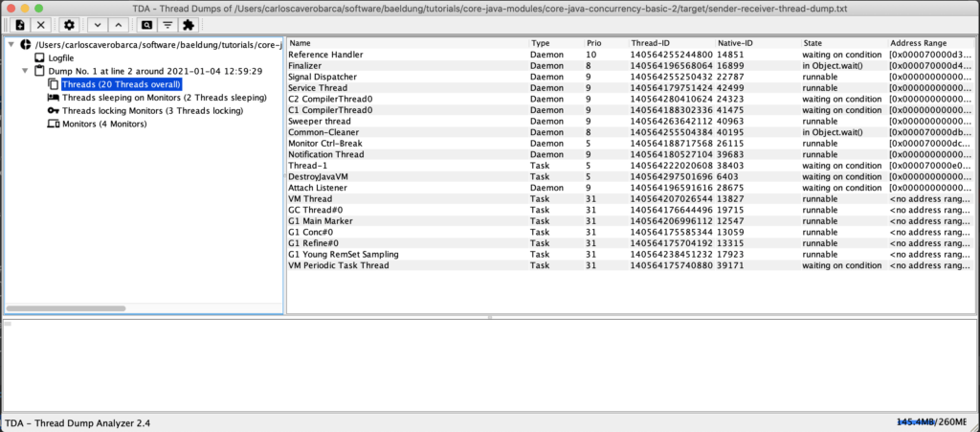Click the memory usage bar in status bar

click(x=932, y=421)
